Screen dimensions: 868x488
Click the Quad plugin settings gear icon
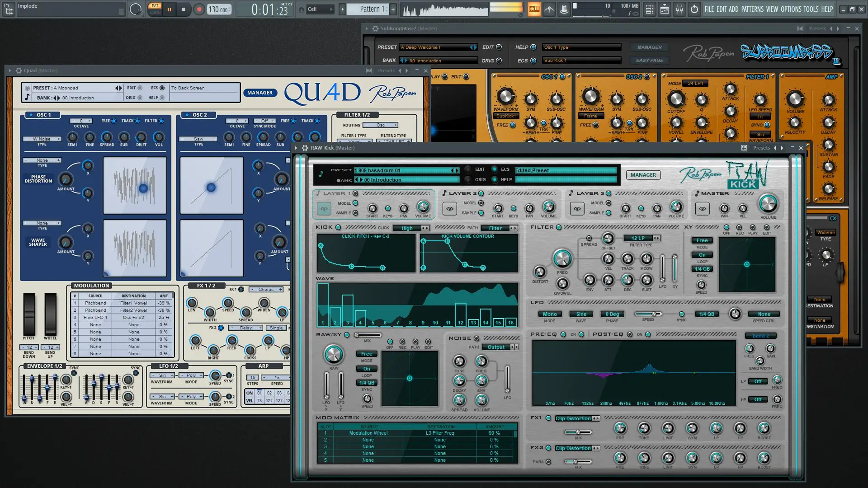click(x=19, y=70)
